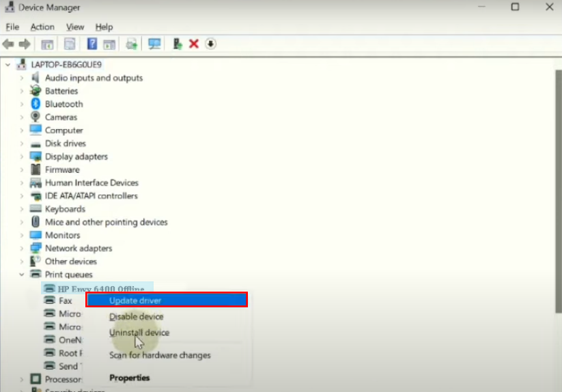
Task: Select the Send T print queue entry
Action: [x=70, y=366]
